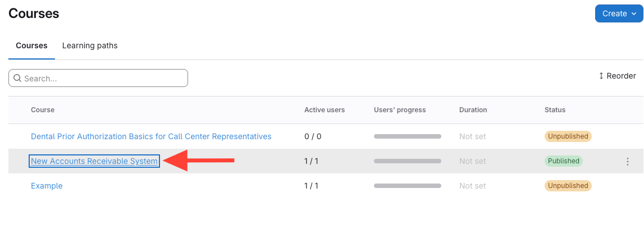644x243 pixels.
Task: Open the New Accounts Receivable System course
Action: point(94,161)
